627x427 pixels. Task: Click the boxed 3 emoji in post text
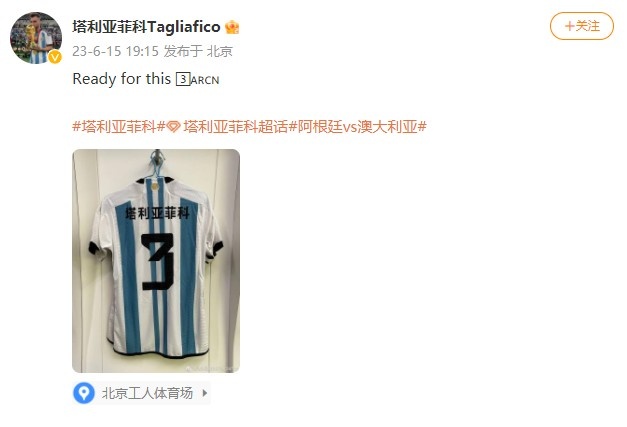183,79
